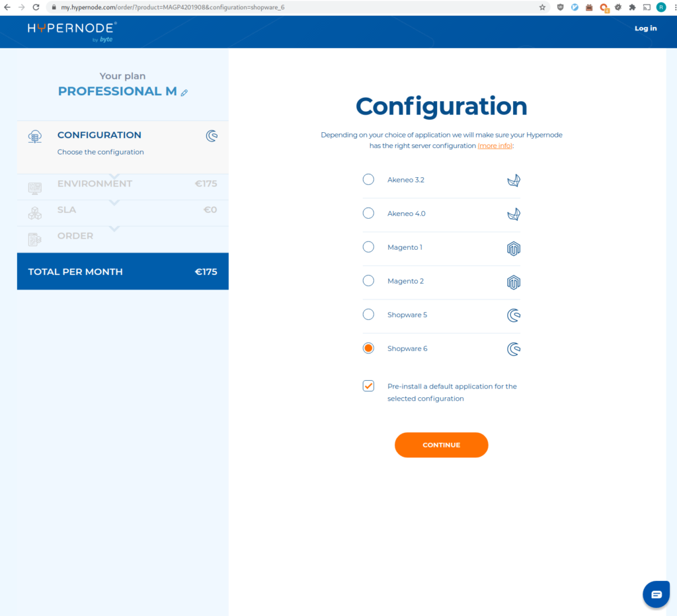Viewport: 677px width, 616px height.
Task: Select the Magento 1 radio button
Action: coord(368,247)
